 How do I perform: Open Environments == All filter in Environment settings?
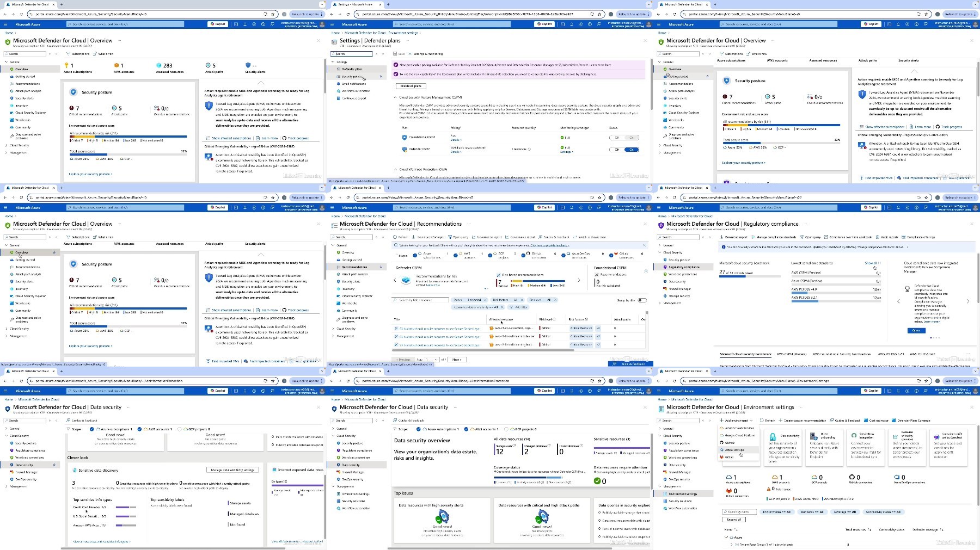[x=777, y=512]
